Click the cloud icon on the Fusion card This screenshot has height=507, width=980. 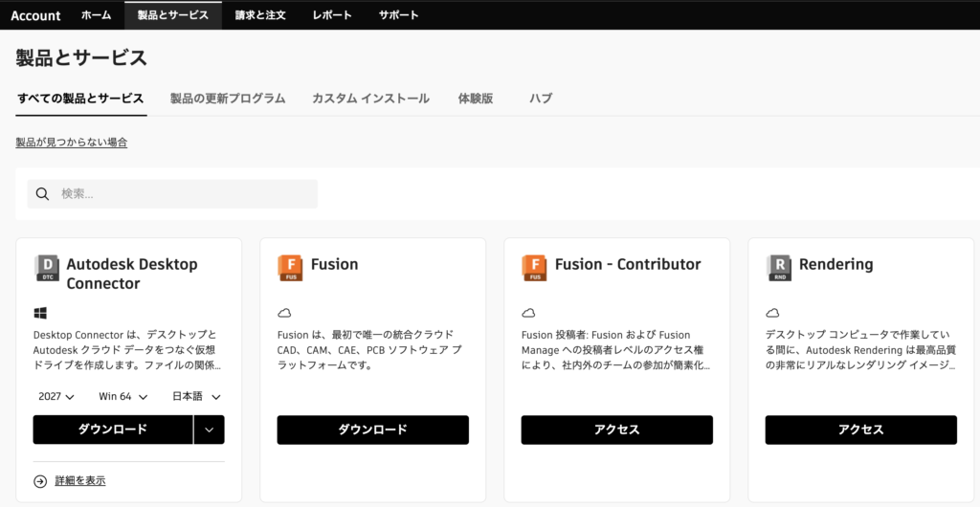click(283, 313)
